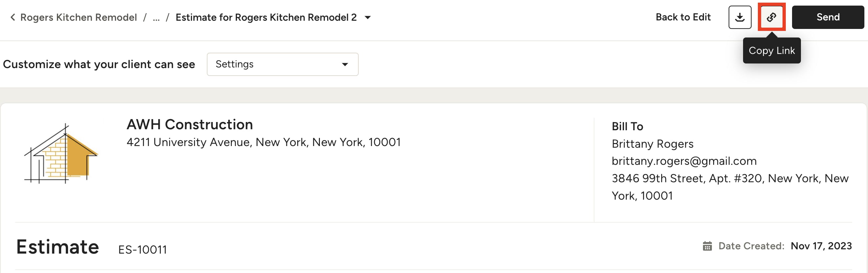The width and height of the screenshot is (868, 273).
Task: Go to Rogers Kitchen Remodel breadcrumb
Action: click(x=79, y=17)
